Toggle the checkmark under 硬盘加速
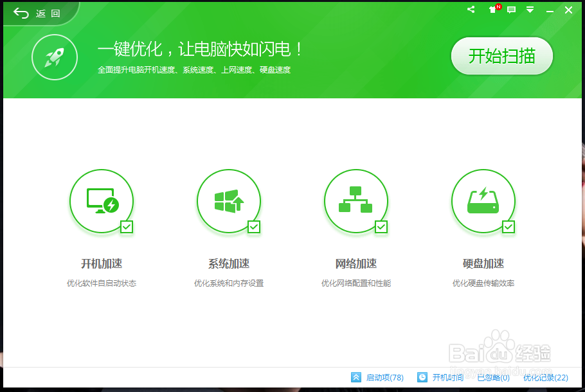 (x=508, y=227)
